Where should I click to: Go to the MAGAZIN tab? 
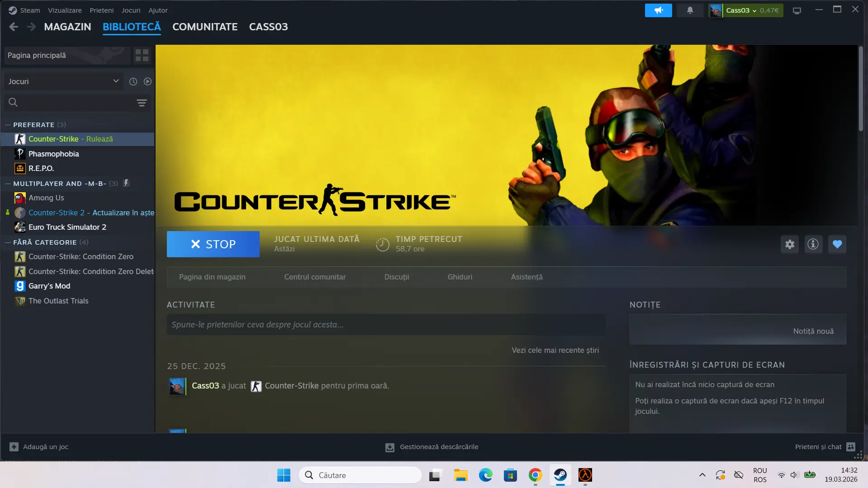(67, 27)
